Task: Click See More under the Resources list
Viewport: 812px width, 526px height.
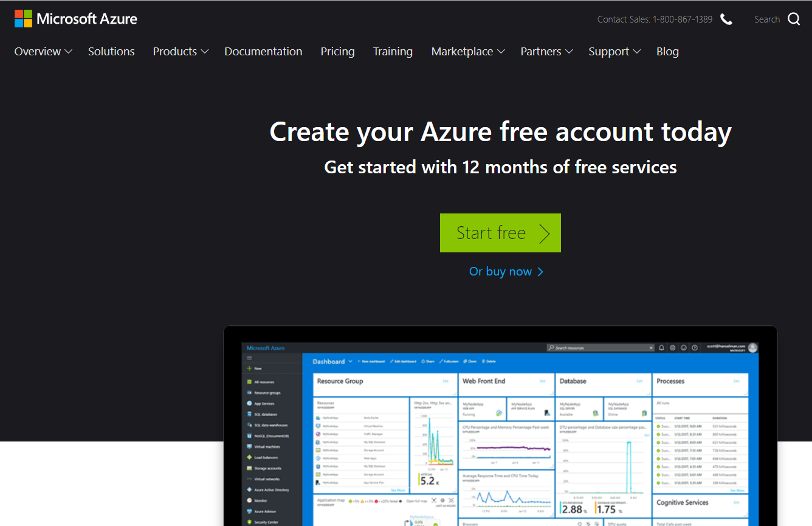Action: pyautogui.click(x=398, y=490)
